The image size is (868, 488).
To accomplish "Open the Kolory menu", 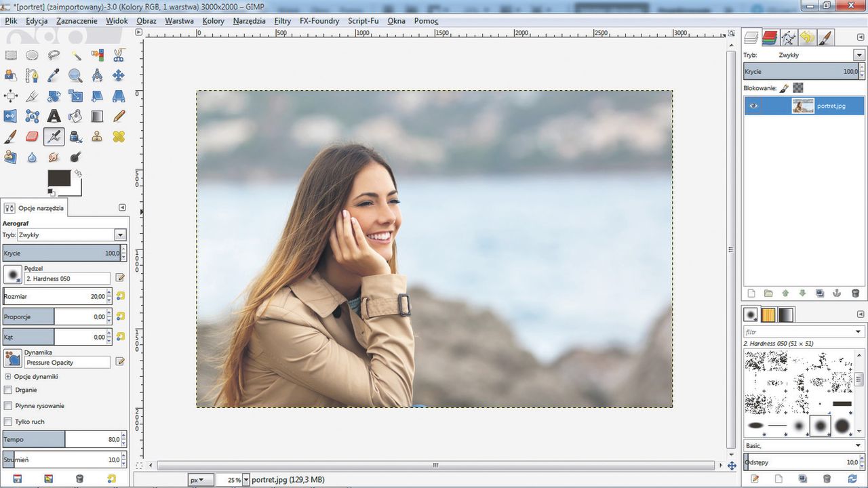I will point(214,21).
